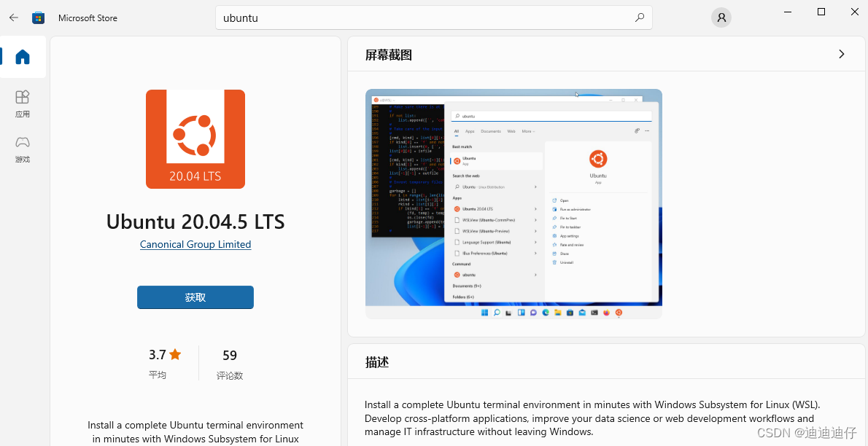Maximize the Microsoft Store window
This screenshot has width=868, height=446.
(821, 12)
